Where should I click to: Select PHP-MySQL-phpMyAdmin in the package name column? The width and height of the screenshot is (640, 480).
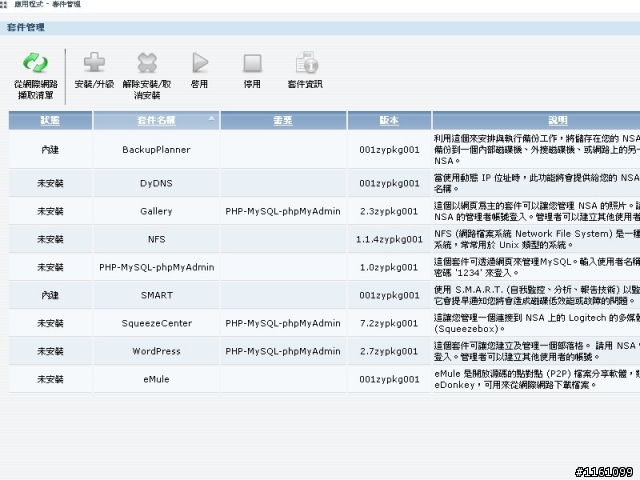pos(157,267)
